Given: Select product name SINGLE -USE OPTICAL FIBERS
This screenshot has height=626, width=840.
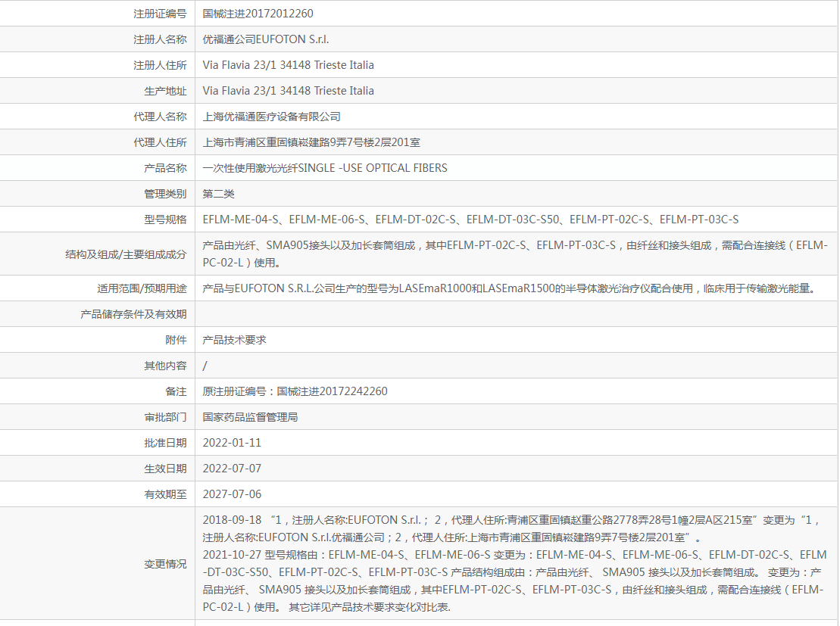Looking at the screenshot, I should (373, 167).
